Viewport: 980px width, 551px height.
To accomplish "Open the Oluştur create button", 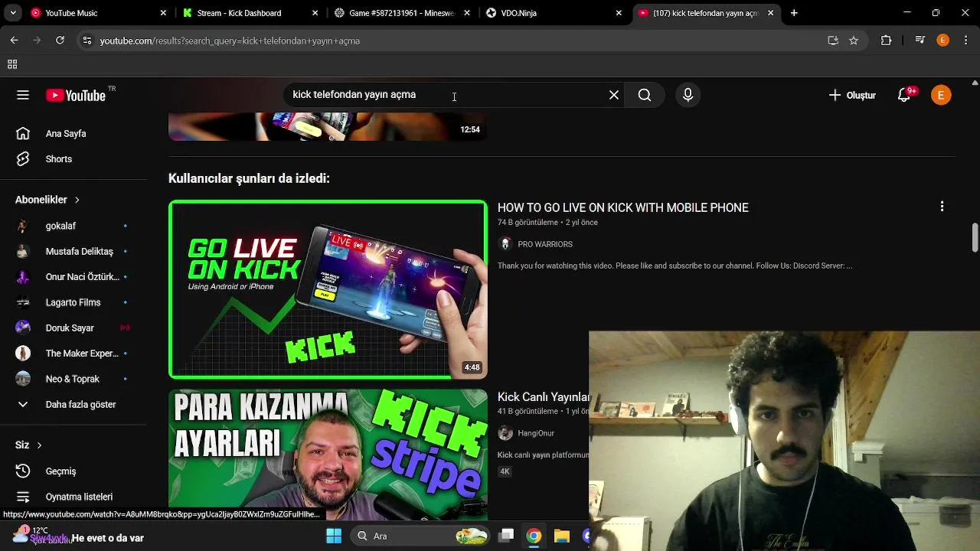I will coord(852,95).
